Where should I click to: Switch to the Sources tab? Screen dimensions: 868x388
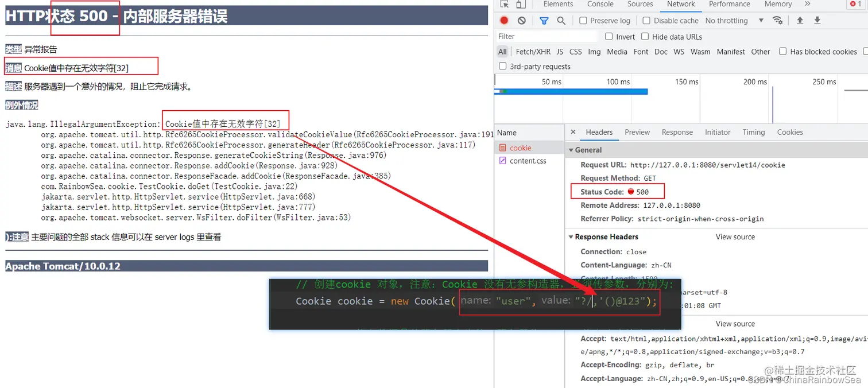pyautogui.click(x=640, y=4)
